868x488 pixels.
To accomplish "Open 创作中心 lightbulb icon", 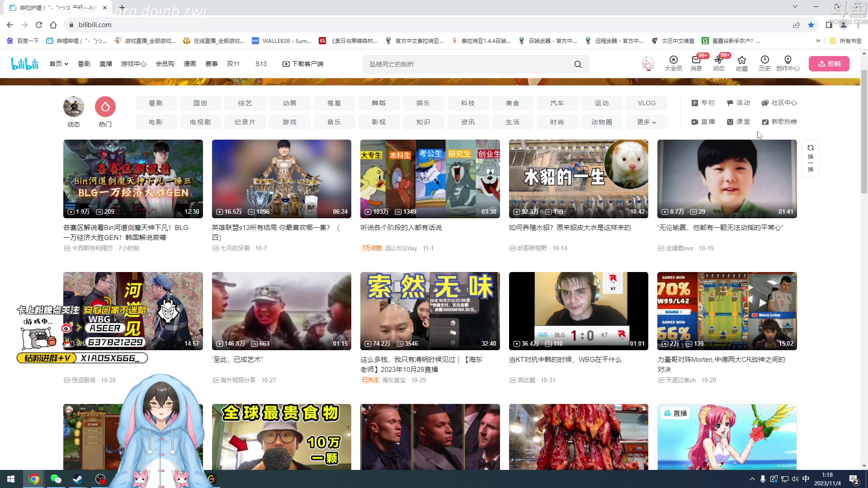I will click(788, 63).
